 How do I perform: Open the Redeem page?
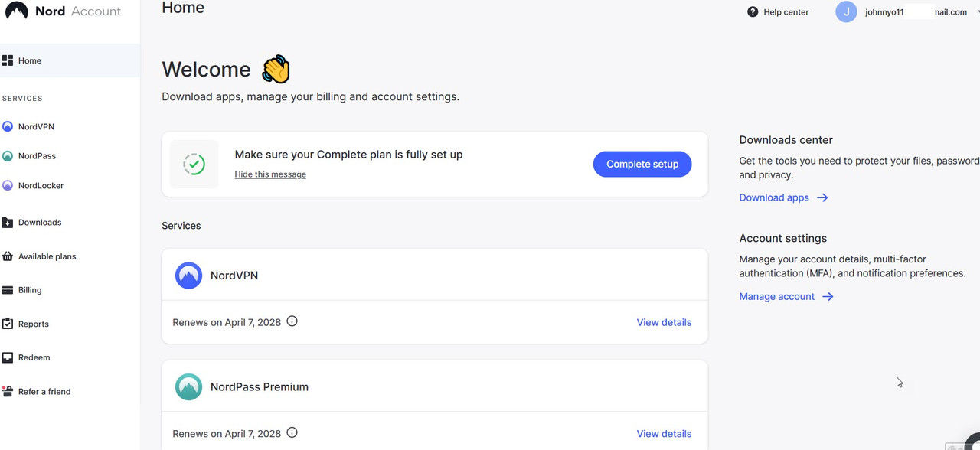coord(34,358)
